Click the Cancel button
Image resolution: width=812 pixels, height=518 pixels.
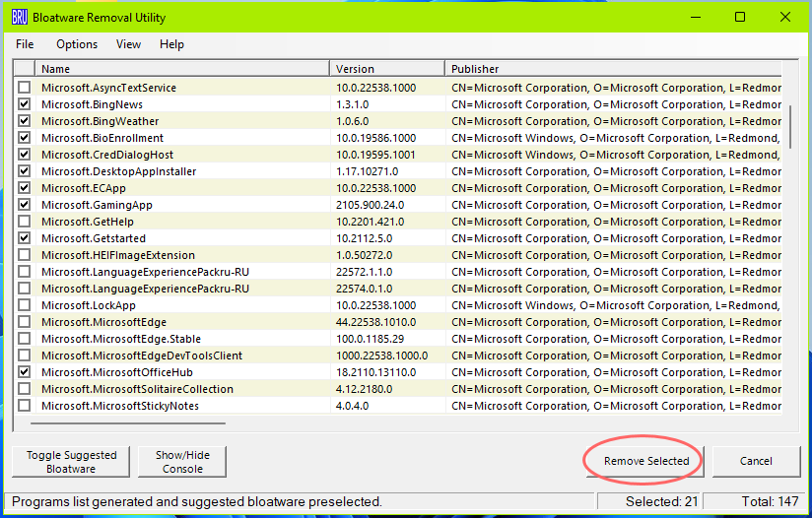tap(756, 461)
